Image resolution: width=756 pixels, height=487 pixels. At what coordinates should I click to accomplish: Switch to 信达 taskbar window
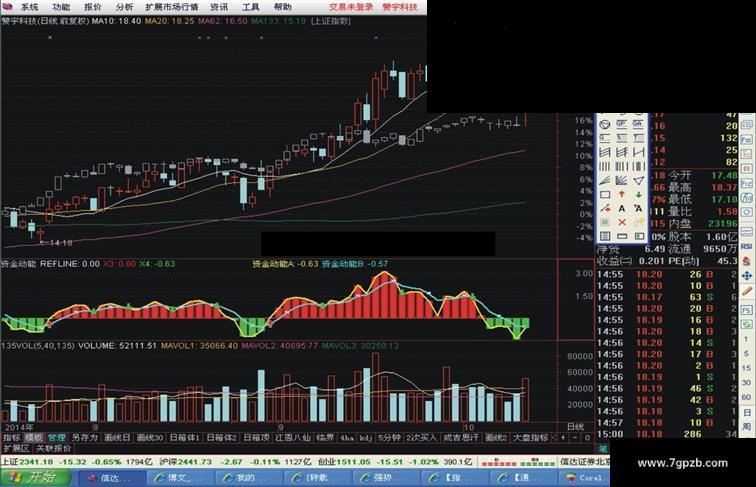(110, 478)
